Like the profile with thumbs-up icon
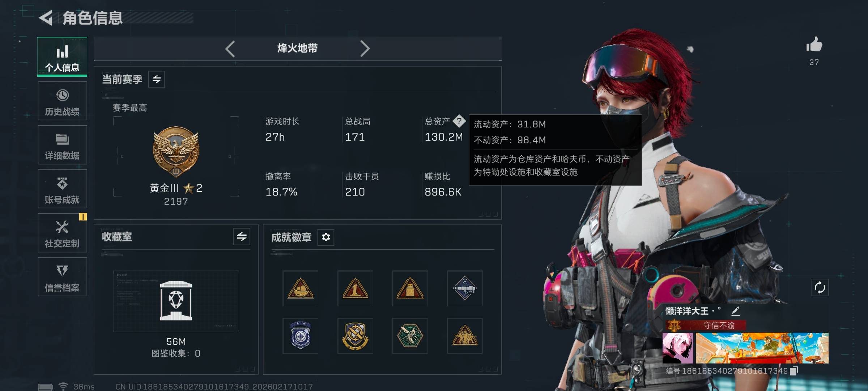The height and width of the screenshot is (391, 868). coord(814,45)
